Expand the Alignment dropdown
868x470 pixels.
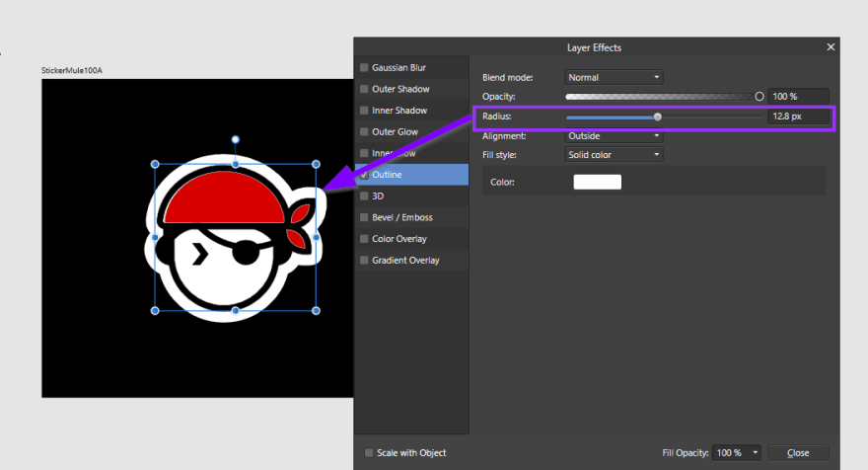614,136
